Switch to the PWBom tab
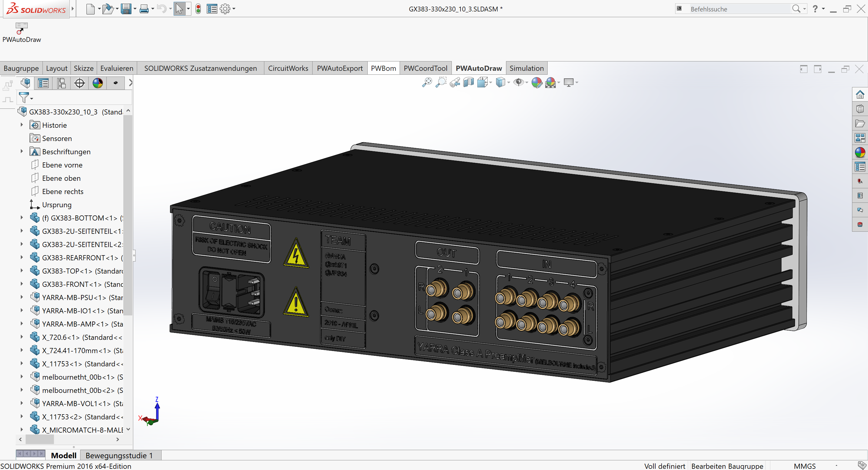This screenshot has height=470, width=868. [x=383, y=68]
